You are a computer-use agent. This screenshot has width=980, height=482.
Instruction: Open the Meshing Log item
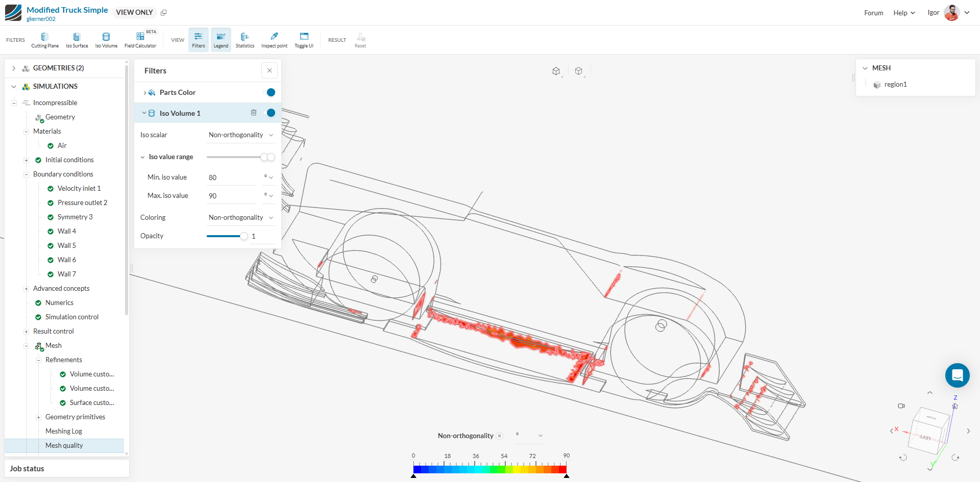[x=64, y=431]
